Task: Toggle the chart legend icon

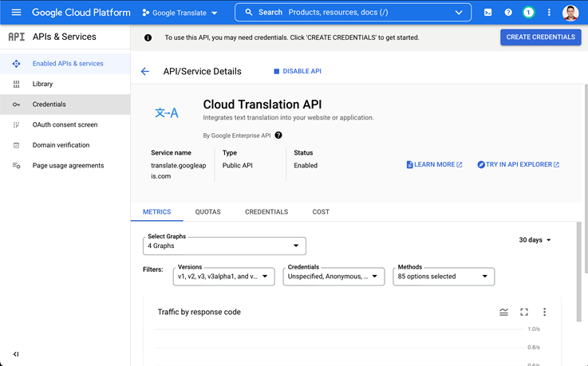Action: pyautogui.click(x=503, y=312)
